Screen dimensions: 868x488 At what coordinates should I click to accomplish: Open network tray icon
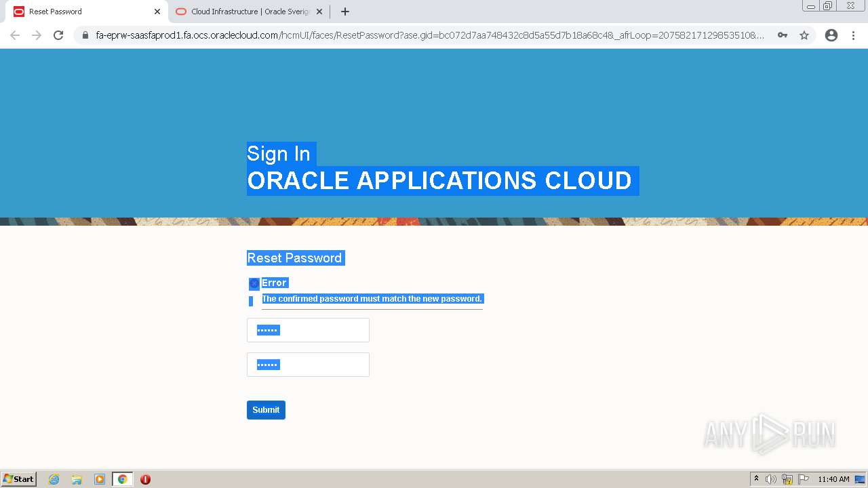point(787,479)
